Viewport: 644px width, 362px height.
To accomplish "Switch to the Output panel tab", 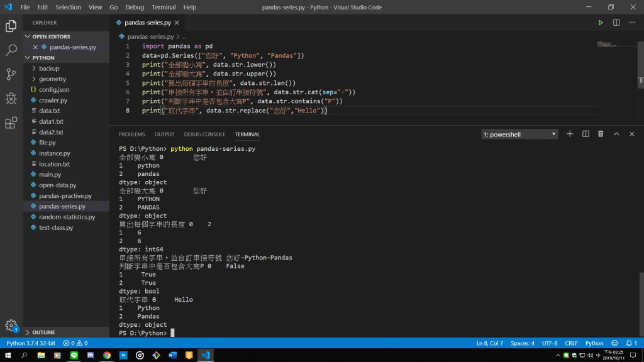I will tap(164, 134).
